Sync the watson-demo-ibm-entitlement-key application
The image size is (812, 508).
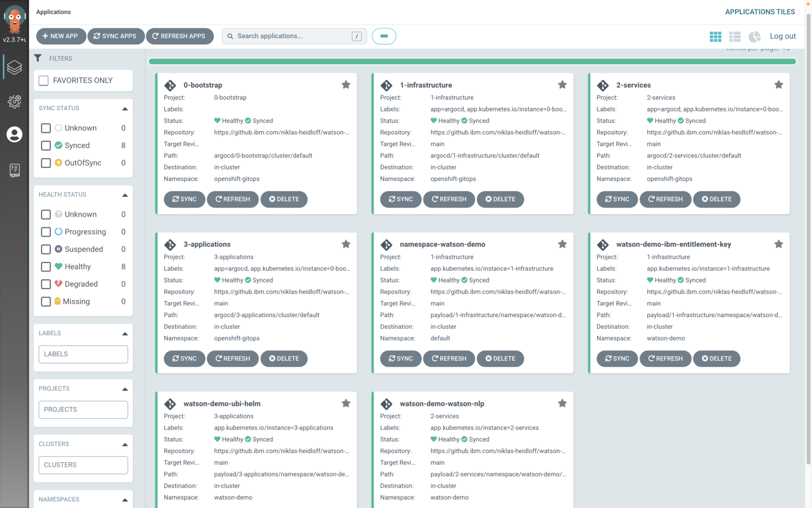[x=617, y=358]
